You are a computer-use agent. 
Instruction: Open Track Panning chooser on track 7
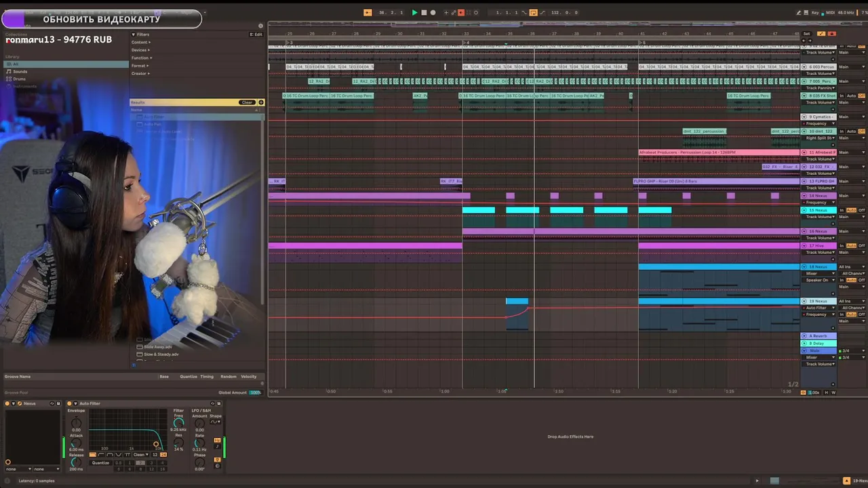(x=819, y=88)
